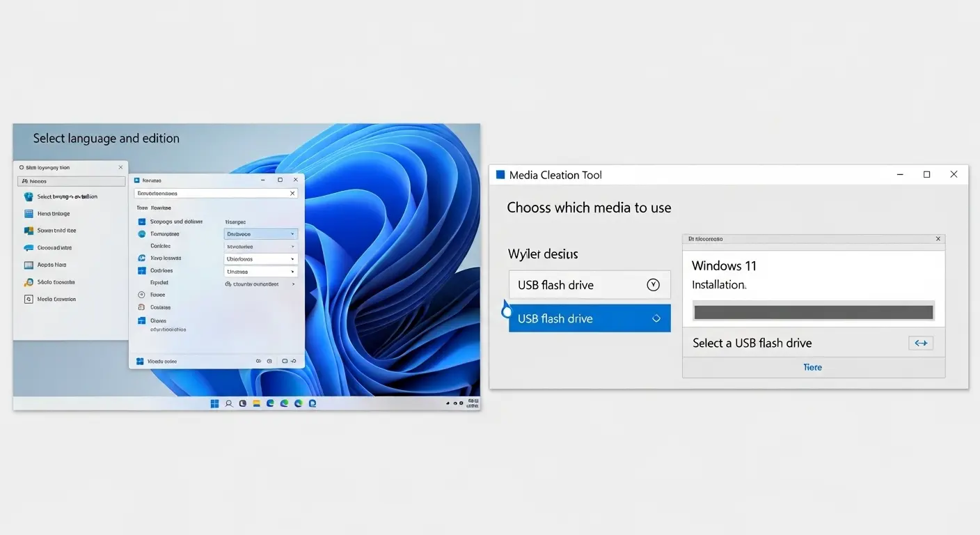Click Windows logo beside 'Vioode oslee' footer
Image resolution: width=980 pixels, height=535 pixels.
140,362
